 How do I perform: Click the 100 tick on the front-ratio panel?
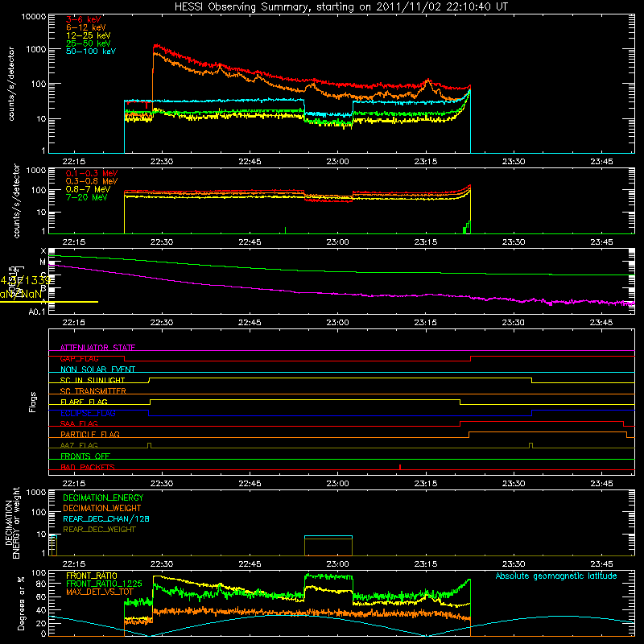39,573
